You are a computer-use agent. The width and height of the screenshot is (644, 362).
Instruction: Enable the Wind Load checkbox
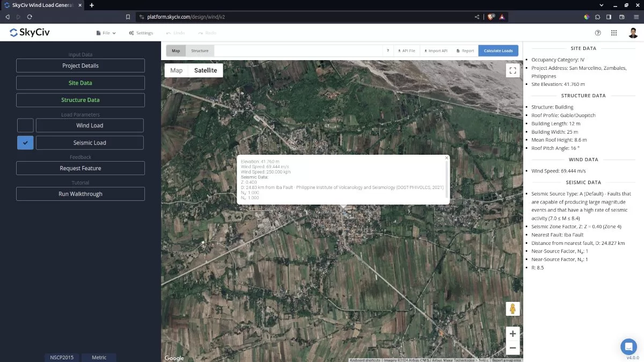(x=25, y=125)
